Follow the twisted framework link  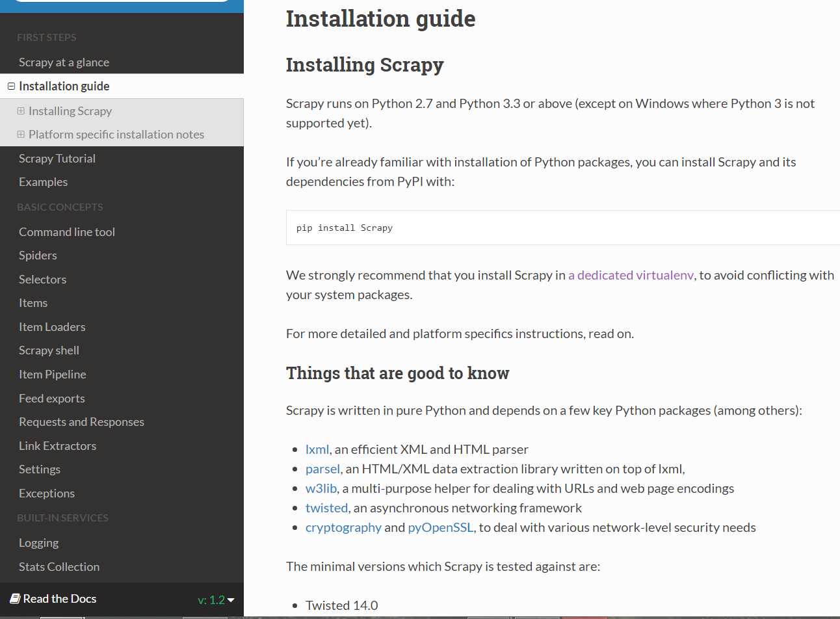(326, 508)
